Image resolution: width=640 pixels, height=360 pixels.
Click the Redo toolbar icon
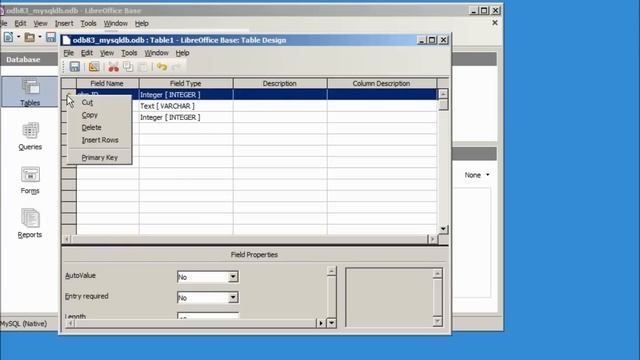point(176,67)
